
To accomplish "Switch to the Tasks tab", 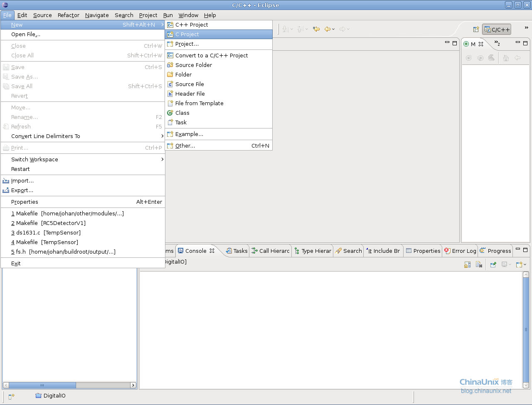I will click(237, 251).
